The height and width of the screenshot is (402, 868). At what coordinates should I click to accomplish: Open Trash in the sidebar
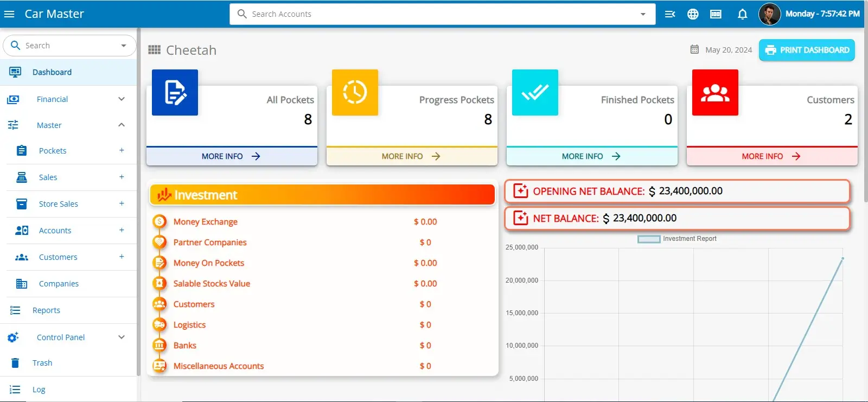42,363
